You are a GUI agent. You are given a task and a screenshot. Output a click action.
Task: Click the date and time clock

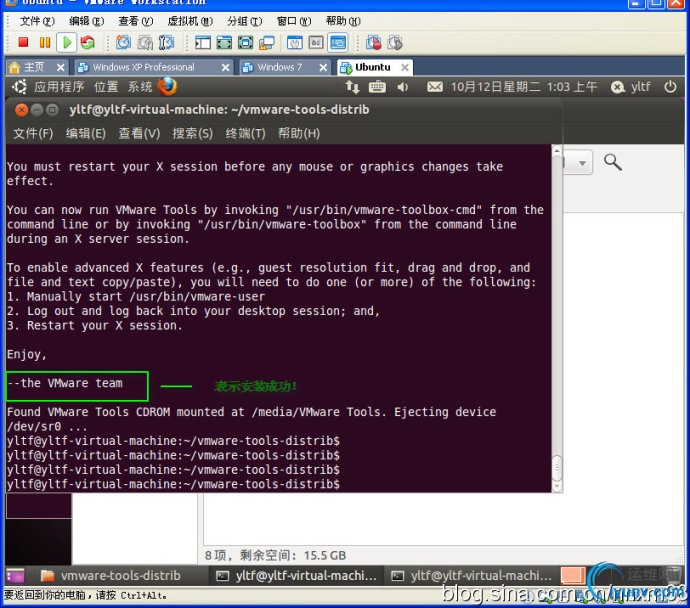[524, 87]
